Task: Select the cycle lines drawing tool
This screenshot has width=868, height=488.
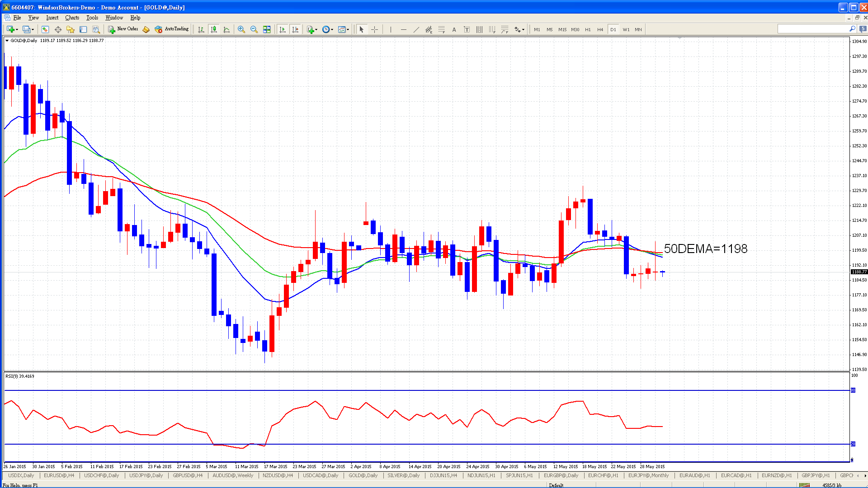Action: 479,29
